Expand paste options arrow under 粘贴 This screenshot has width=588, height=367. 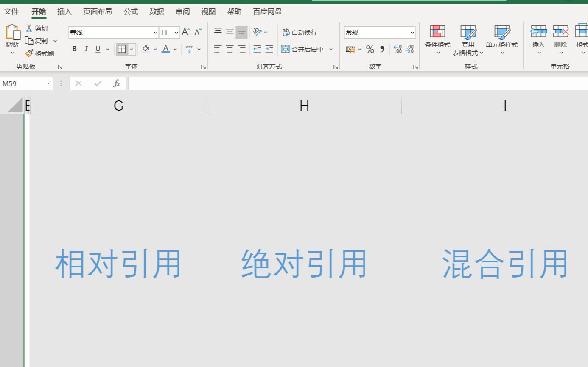tap(12, 53)
